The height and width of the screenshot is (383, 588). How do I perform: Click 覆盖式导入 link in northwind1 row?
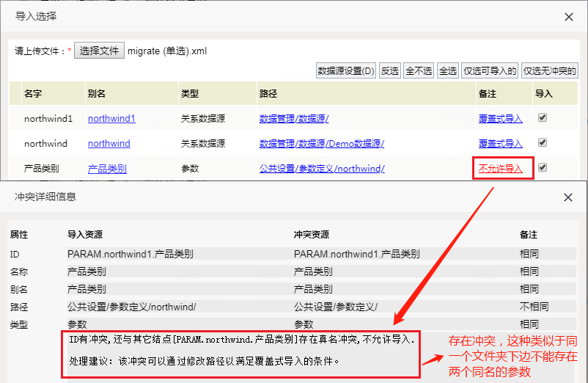(500, 119)
